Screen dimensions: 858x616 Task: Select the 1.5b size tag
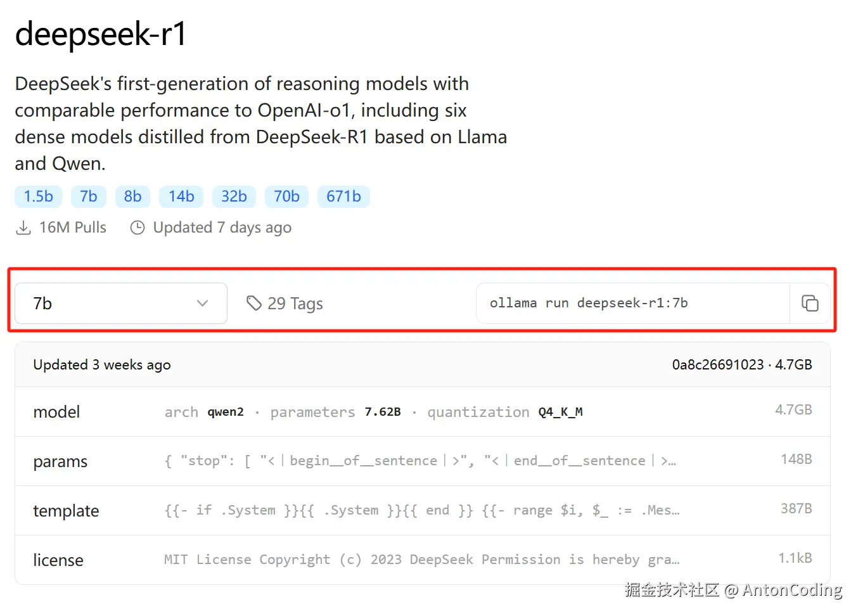point(38,196)
